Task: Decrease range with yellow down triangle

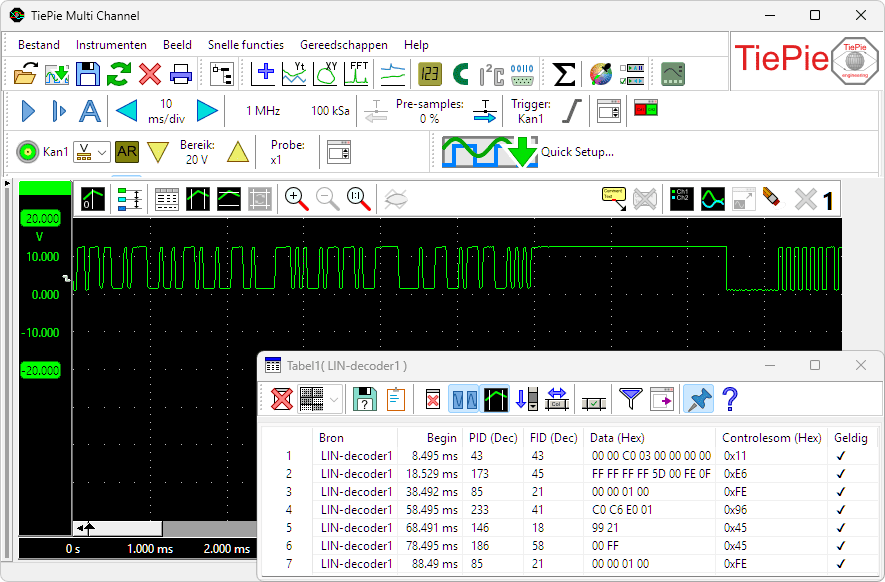Action: point(157,152)
